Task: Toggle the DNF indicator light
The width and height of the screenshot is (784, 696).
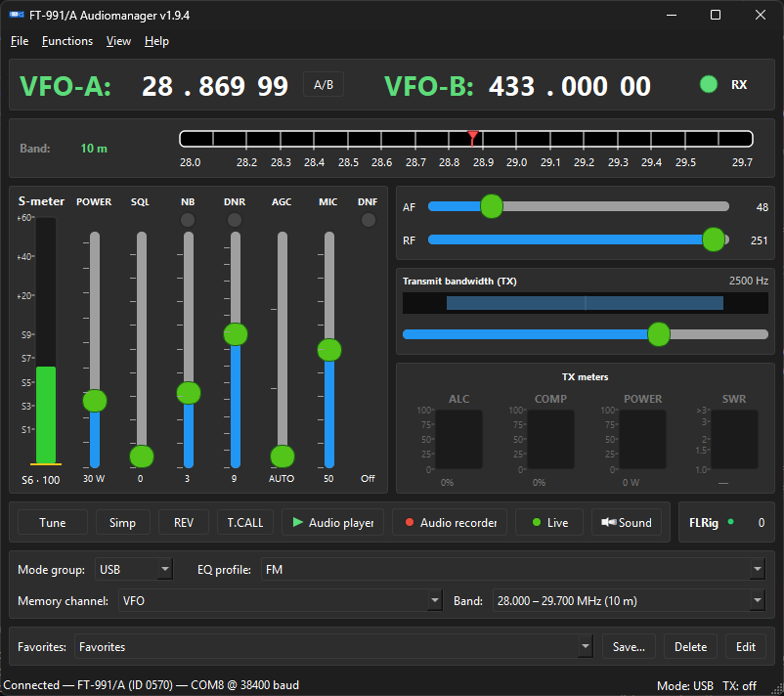Action: (x=368, y=220)
